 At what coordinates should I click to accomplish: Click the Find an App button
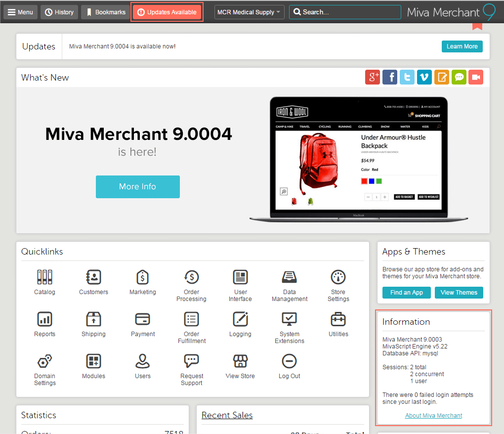406,293
